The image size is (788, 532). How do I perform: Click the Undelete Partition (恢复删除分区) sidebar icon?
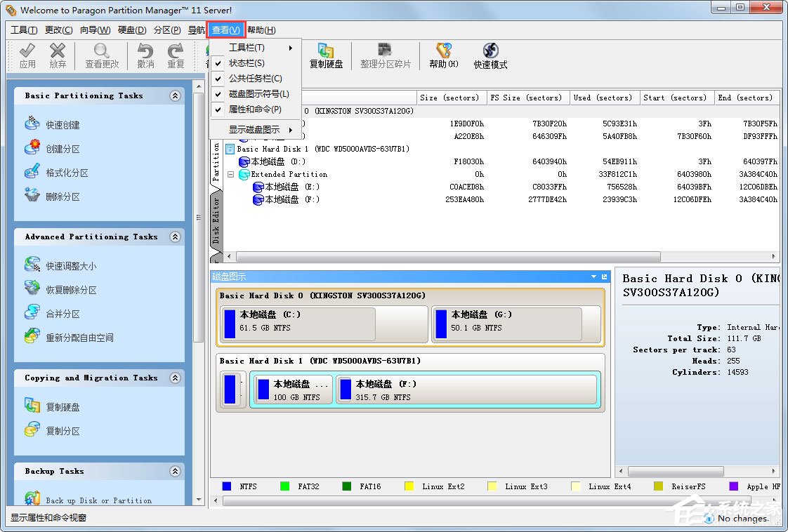[32, 288]
